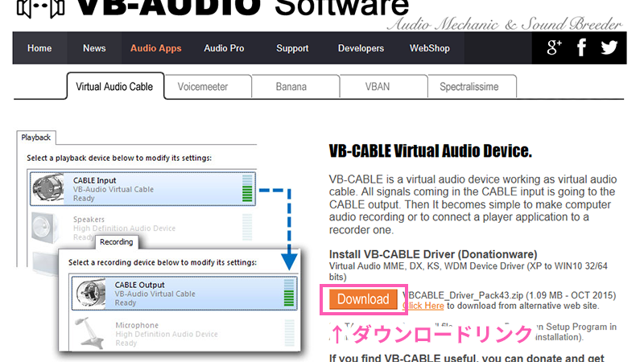Open the Facebook social icon
Viewport: 644px width, 362px height.
click(x=581, y=47)
